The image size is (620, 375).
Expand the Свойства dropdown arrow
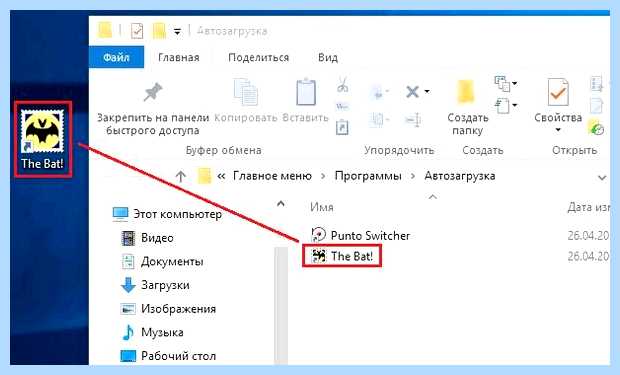click(x=558, y=130)
